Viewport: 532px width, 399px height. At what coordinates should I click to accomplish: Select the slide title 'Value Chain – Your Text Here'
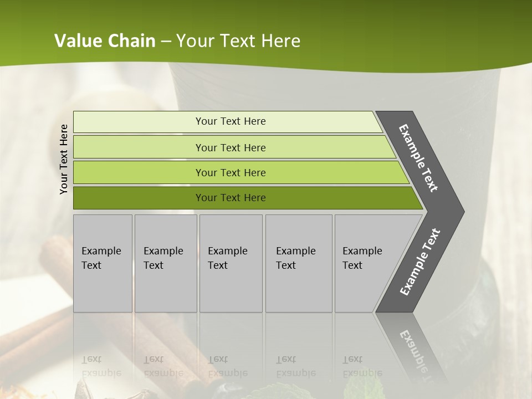coord(177,40)
